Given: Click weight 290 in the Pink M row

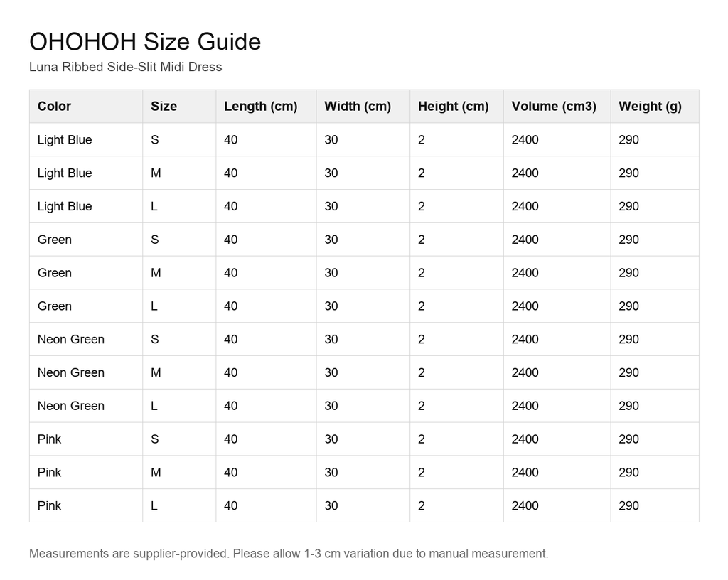Looking at the screenshot, I should pos(628,473).
